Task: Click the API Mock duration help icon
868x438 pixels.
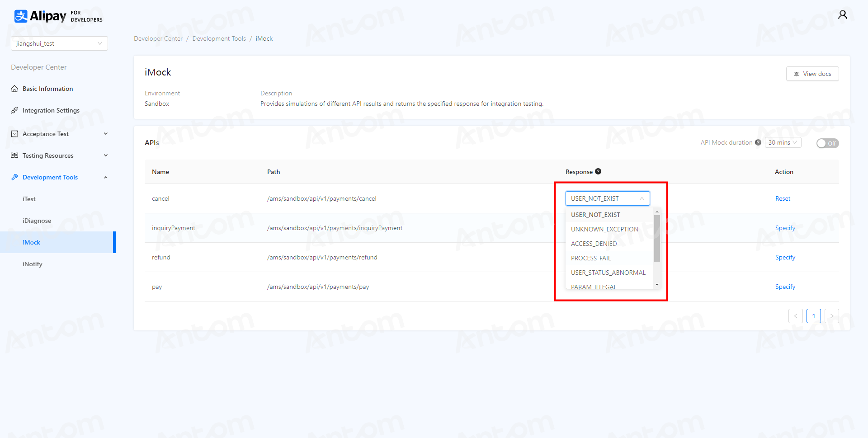Action: click(x=758, y=142)
